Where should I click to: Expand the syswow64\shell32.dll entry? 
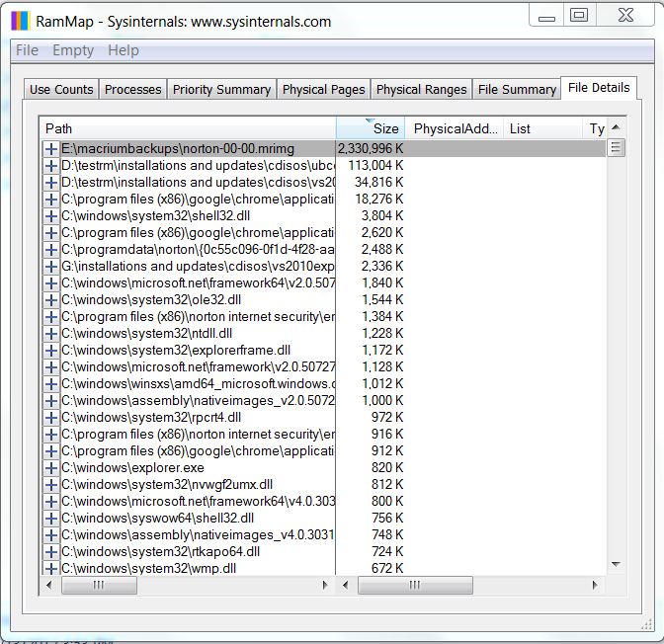pos(51,519)
